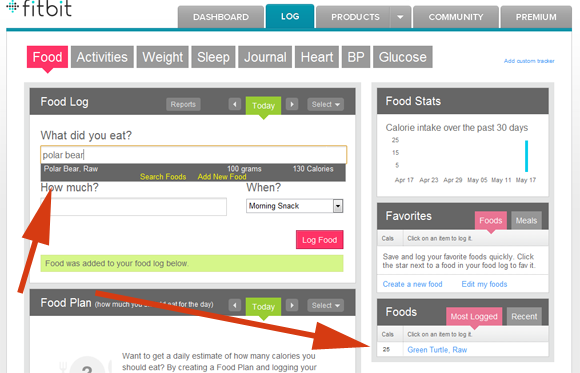The width and height of the screenshot is (580, 373).
Task: Switch to the Dashboard tab
Action: point(221,17)
